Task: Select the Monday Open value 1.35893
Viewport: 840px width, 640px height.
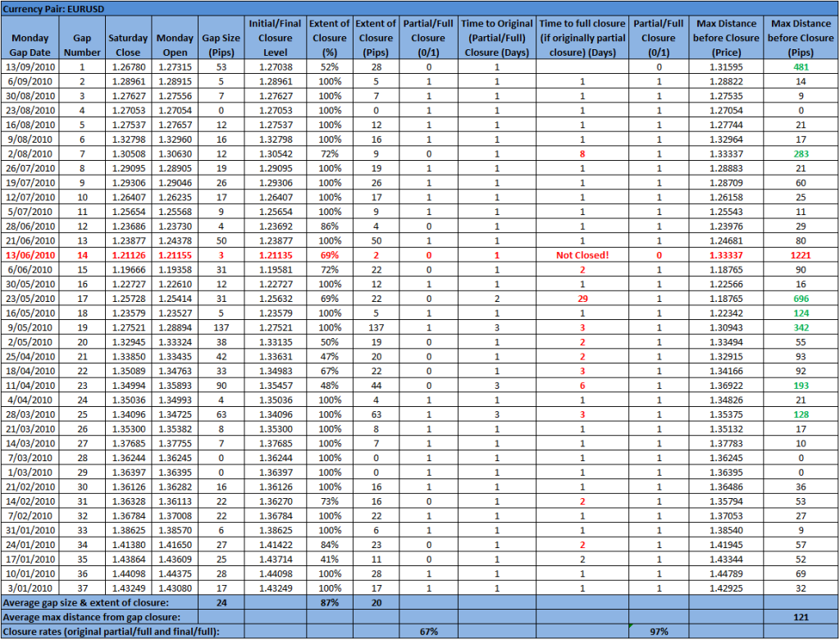Action: click(175, 386)
